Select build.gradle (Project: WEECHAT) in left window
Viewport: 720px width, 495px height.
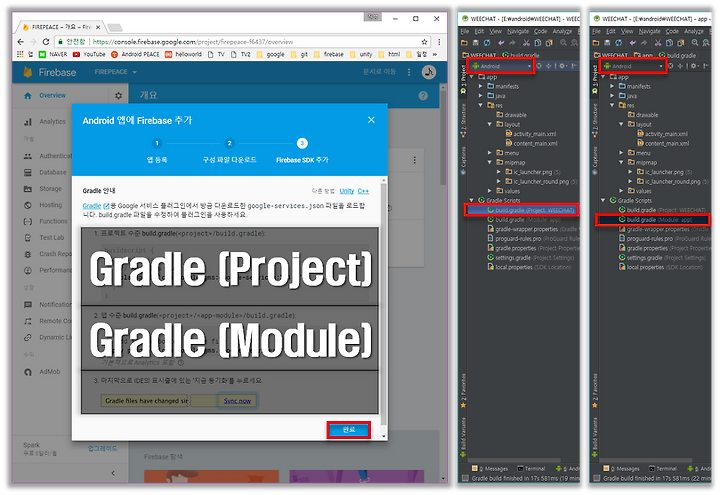tap(531, 210)
